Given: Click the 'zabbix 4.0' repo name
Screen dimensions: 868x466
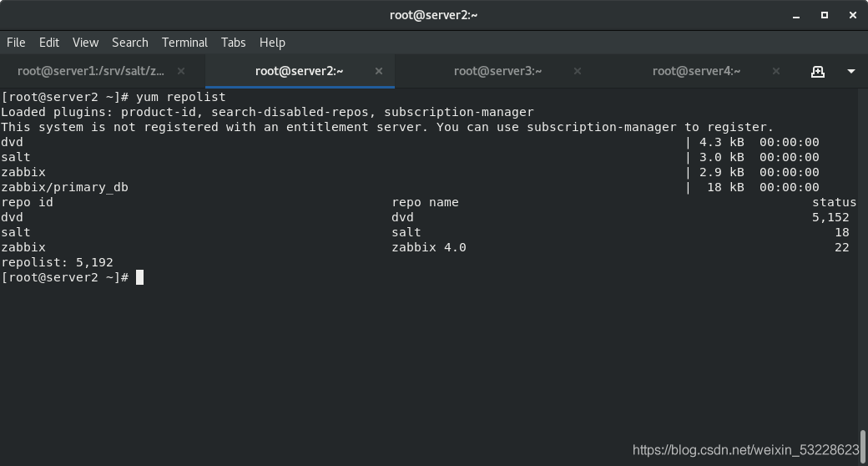Looking at the screenshot, I should click(429, 247).
